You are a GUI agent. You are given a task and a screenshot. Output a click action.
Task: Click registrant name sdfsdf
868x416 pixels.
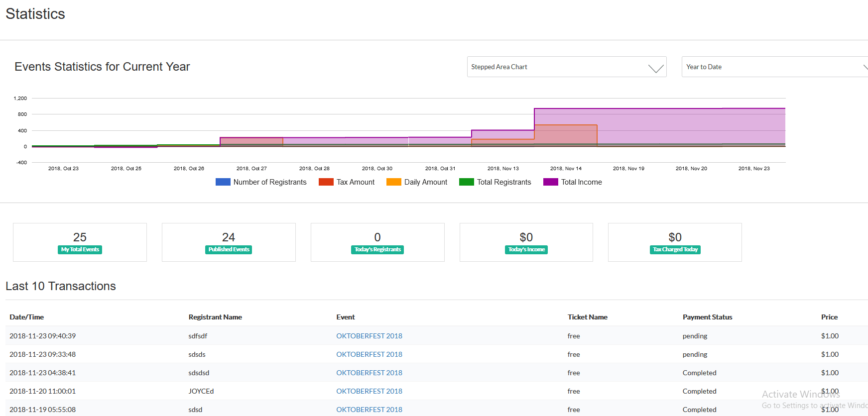(x=198, y=336)
